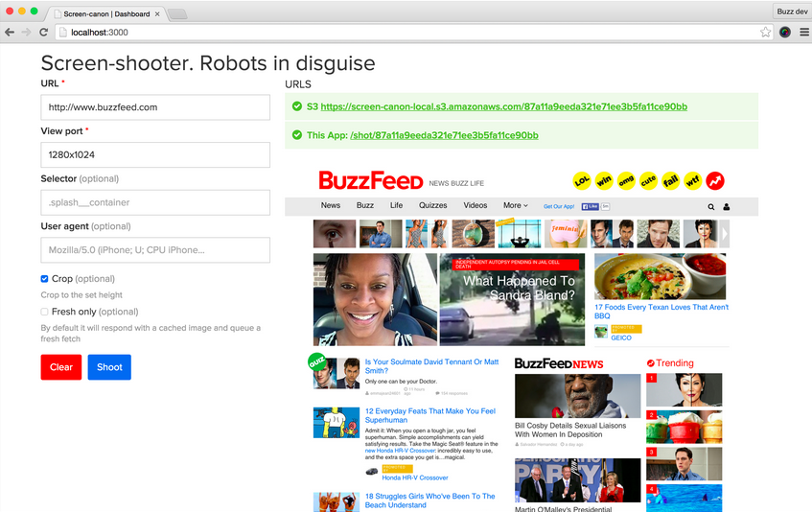Click the Selector input field
This screenshot has width=812, height=512.
(155, 202)
